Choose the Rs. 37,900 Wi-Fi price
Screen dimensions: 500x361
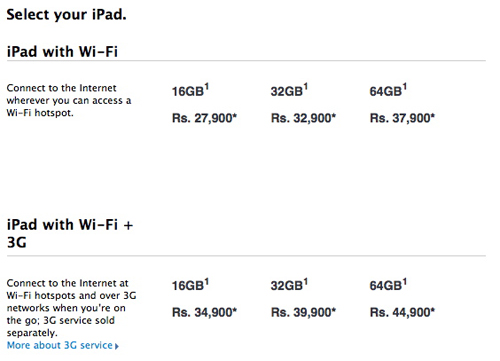(402, 118)
